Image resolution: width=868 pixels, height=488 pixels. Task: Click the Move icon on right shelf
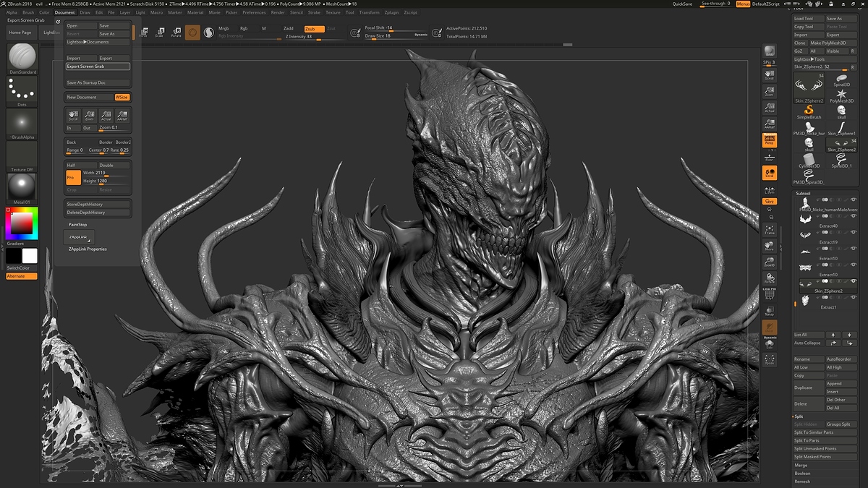[770, 246]
